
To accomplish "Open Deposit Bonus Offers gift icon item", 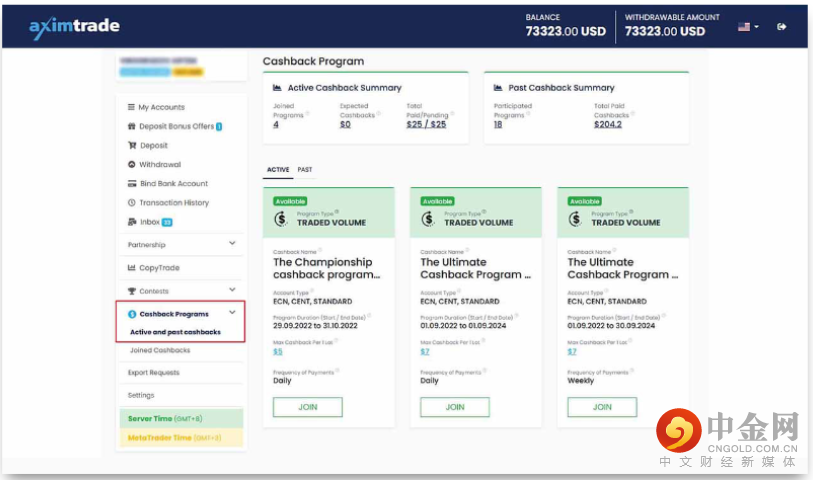I will (131, 126).
